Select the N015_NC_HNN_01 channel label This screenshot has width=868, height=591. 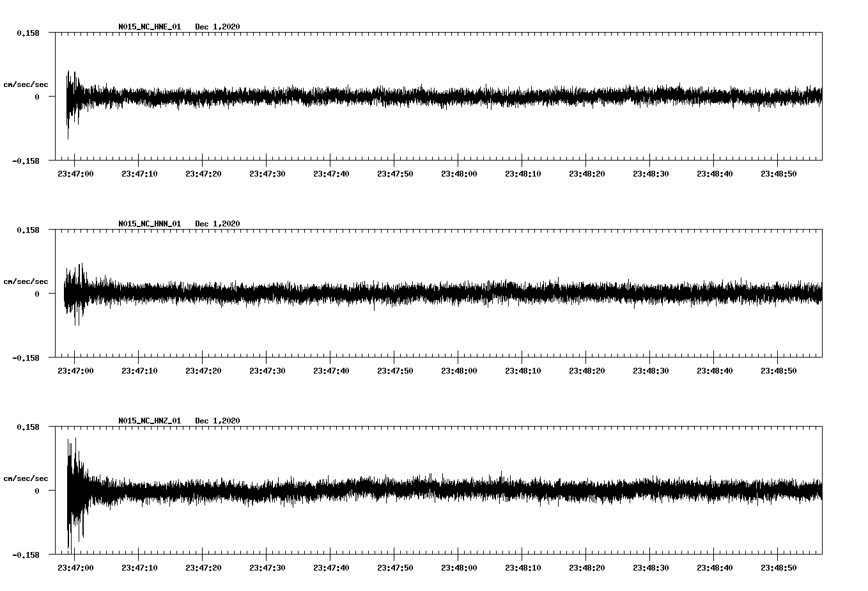(149, 224)
